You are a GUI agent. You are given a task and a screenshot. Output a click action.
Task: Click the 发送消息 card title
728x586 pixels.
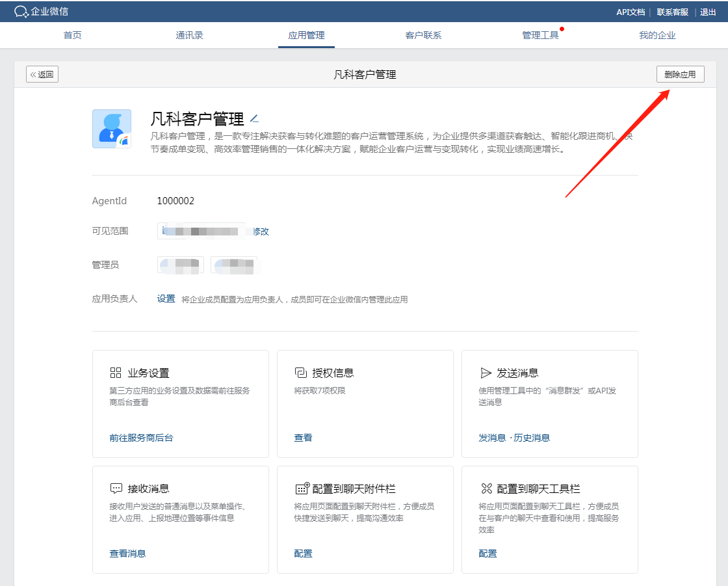click(517, 373)
